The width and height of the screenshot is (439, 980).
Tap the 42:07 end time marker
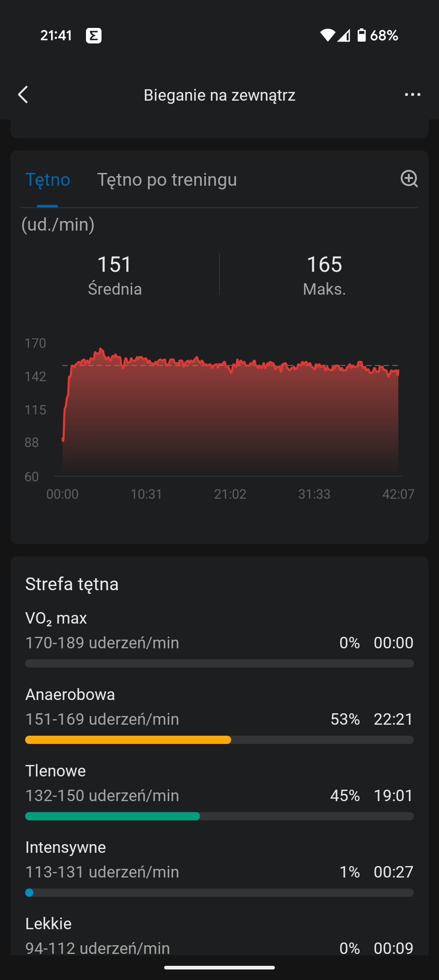(x=398, y=494)
